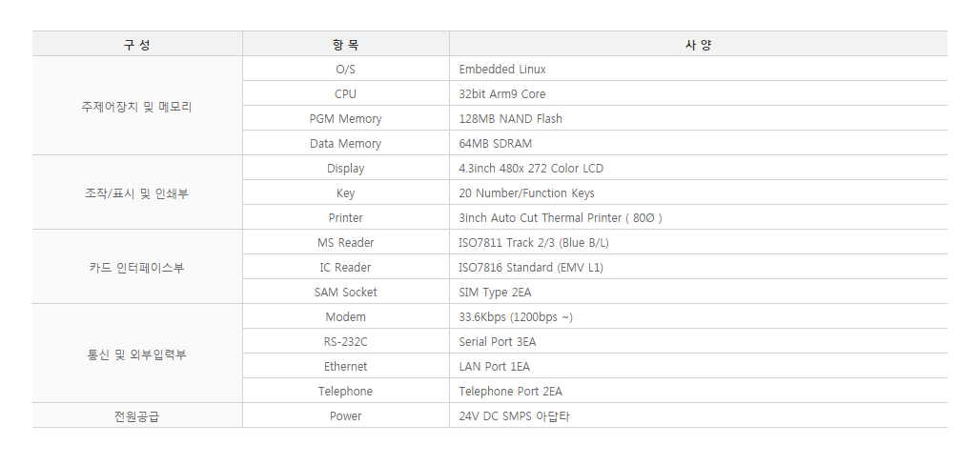Click the Printer item cell
The image size is (980, 465).
coord(345,218)
